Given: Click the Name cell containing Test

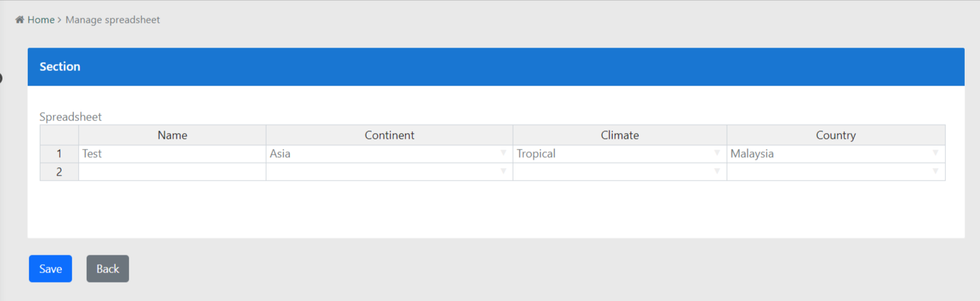Looking at the screenshot, I should click(172, 153).
